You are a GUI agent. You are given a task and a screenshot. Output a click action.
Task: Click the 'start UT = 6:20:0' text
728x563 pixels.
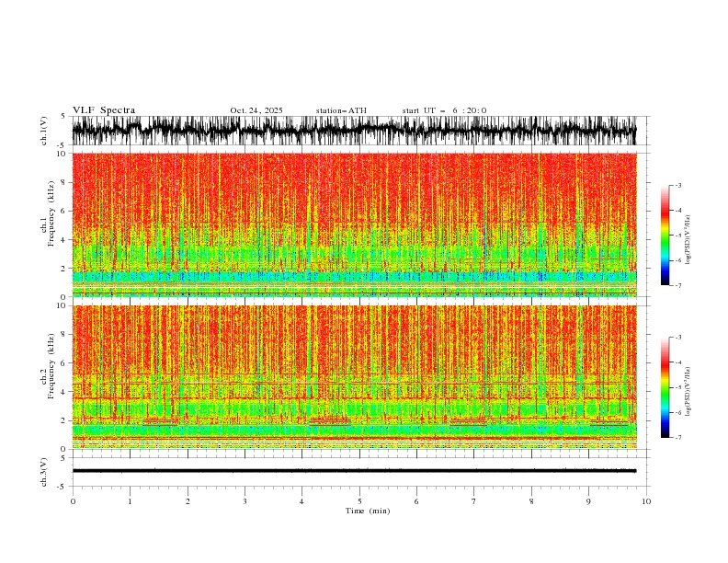444,110
